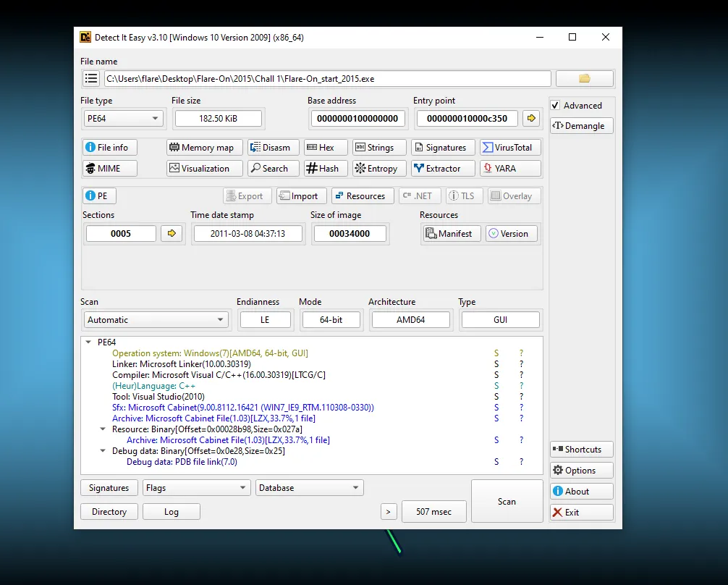Open the Database dropdown
Viewport: 728px width, 585px height.
pyautogui.click(x=310, y=488)
